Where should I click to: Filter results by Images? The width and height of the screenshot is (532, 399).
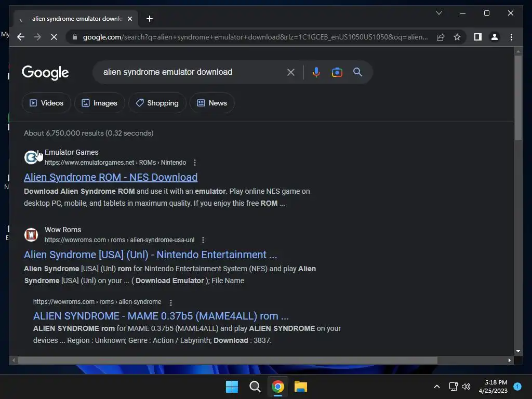pos(100,103)
